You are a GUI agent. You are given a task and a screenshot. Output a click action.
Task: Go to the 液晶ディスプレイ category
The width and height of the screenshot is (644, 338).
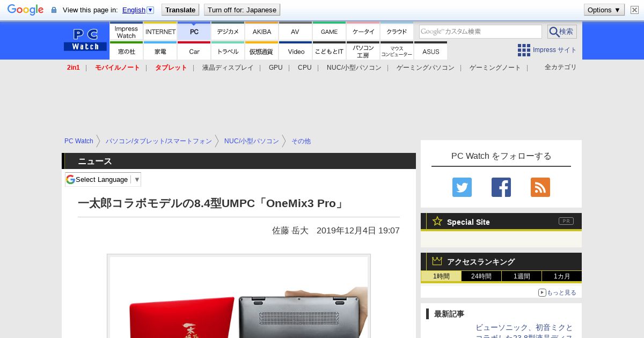pyautogui.click(x=228, y=68)
